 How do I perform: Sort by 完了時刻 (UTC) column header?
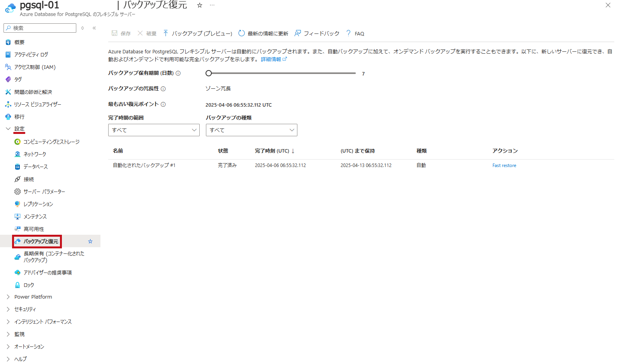point(275,151)
